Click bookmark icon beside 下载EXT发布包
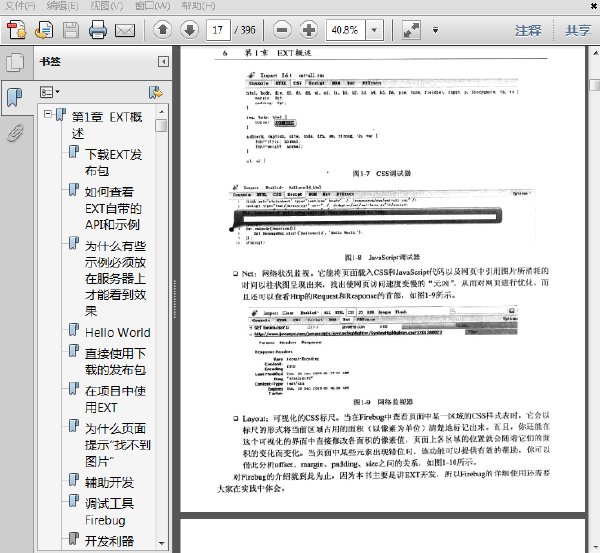600x553 pixels. tap(74, 152)
